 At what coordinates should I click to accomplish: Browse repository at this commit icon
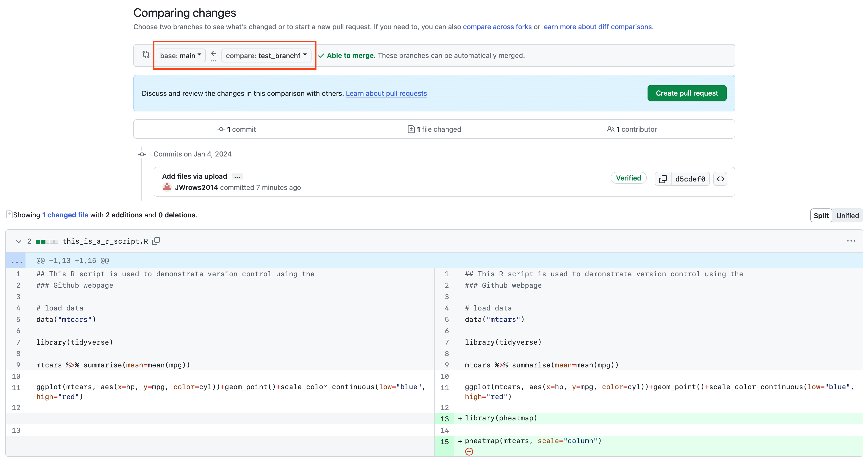coord(720,179)
